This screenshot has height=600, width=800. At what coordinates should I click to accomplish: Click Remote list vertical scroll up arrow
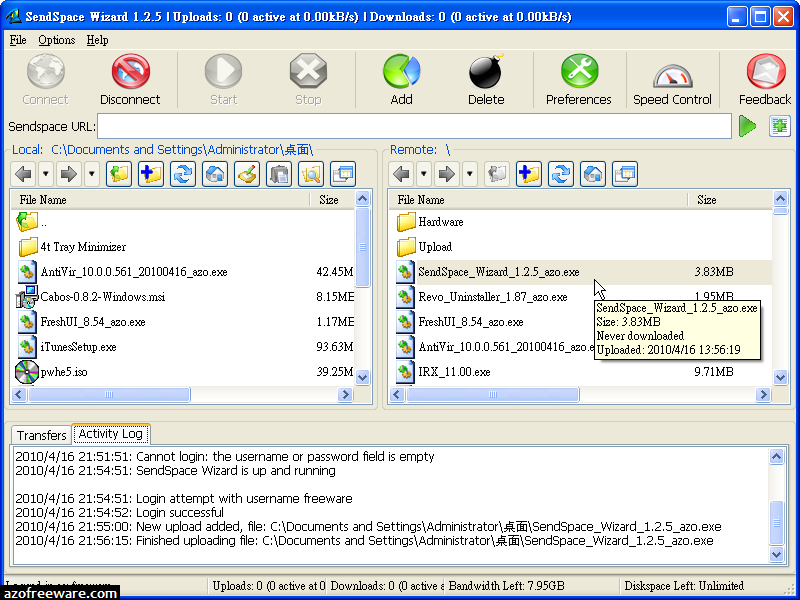780,198
